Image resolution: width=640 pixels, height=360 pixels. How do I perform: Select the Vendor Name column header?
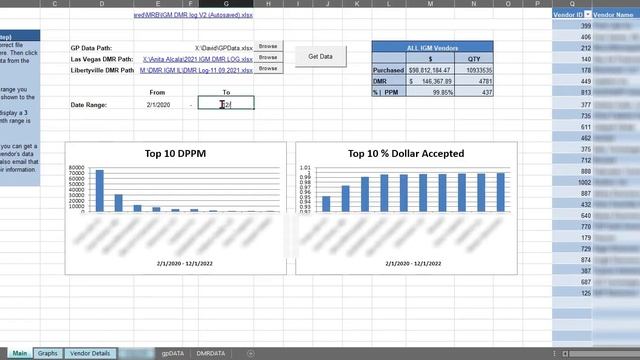(616, 15)
